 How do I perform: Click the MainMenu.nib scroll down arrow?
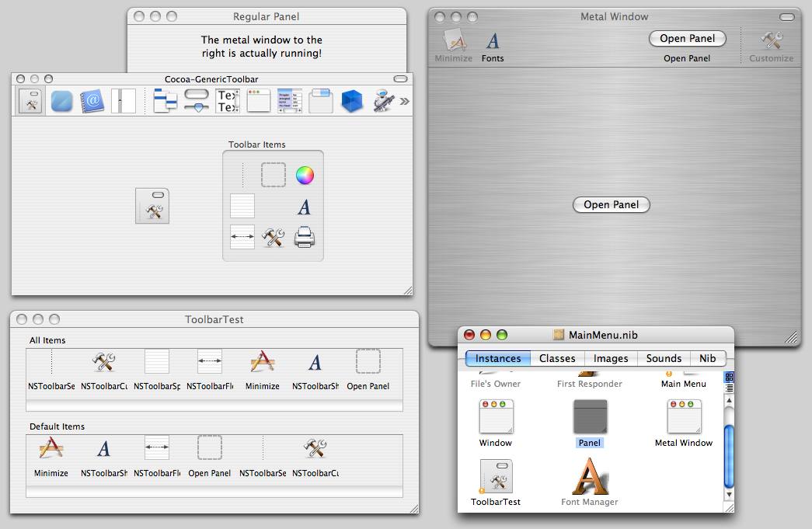pos(729,494)
